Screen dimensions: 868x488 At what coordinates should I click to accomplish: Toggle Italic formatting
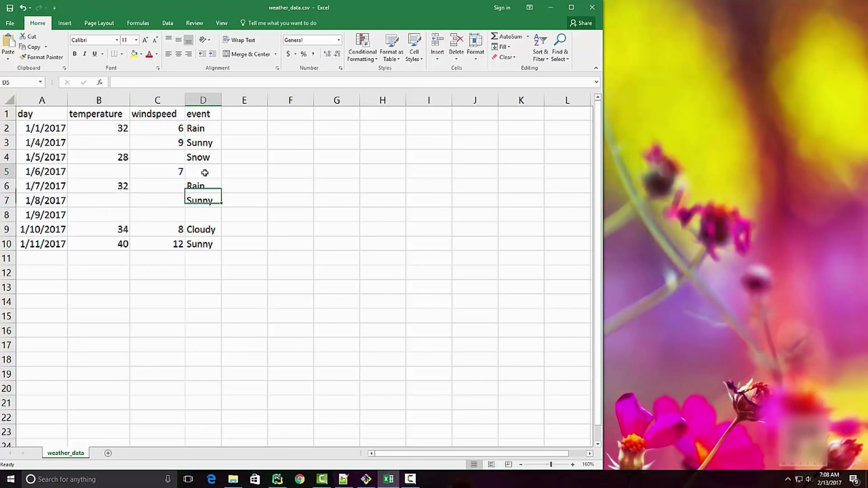tap(85, 54)
